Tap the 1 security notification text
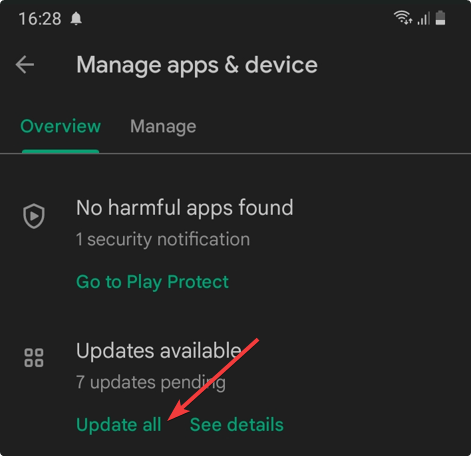The height and width of the screenshot is (456, 471). coord(163,239)
